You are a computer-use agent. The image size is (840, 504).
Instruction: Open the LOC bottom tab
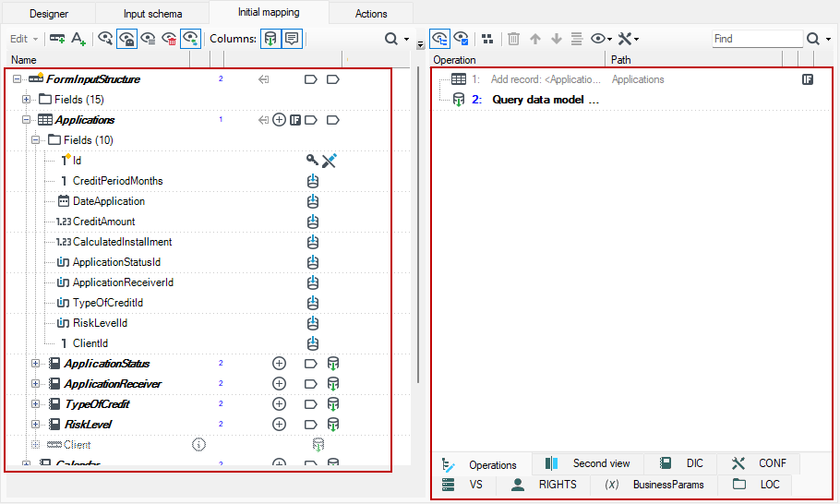click(755, 485)
